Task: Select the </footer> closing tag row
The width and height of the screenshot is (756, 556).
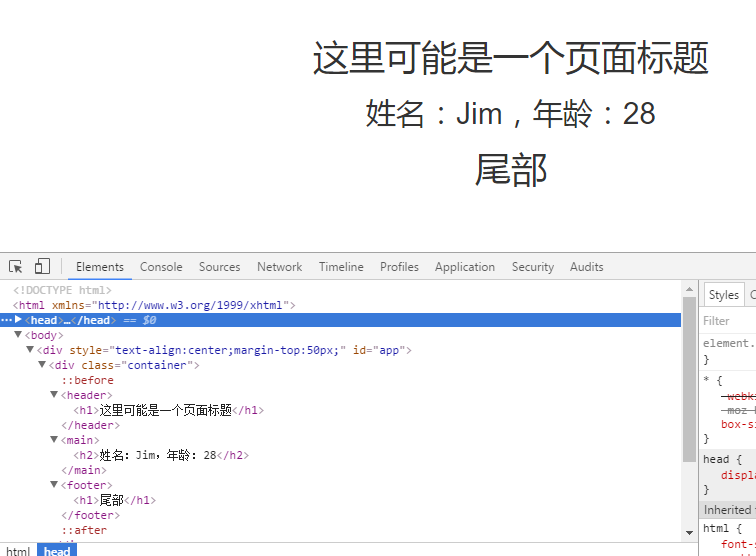Action: (x=90, y=515)
